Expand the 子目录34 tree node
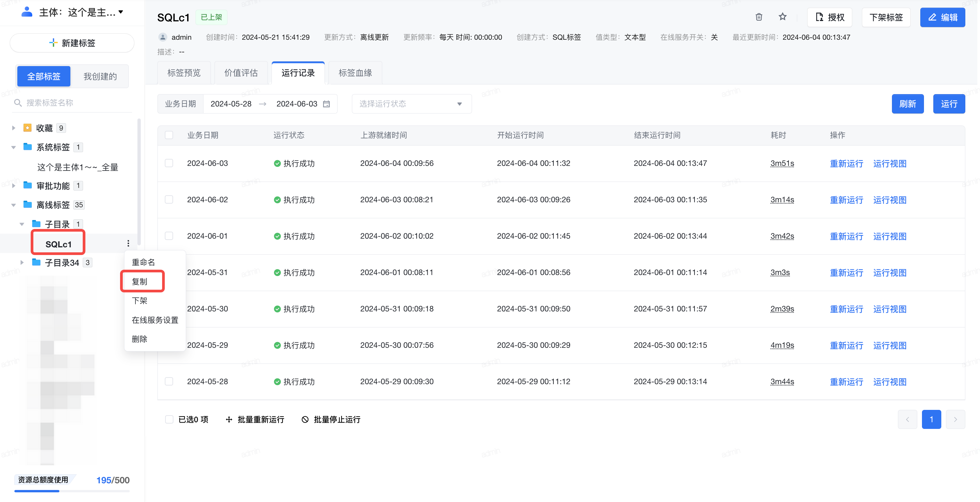This screenshot has width=980, height=502. pos(22,263)
